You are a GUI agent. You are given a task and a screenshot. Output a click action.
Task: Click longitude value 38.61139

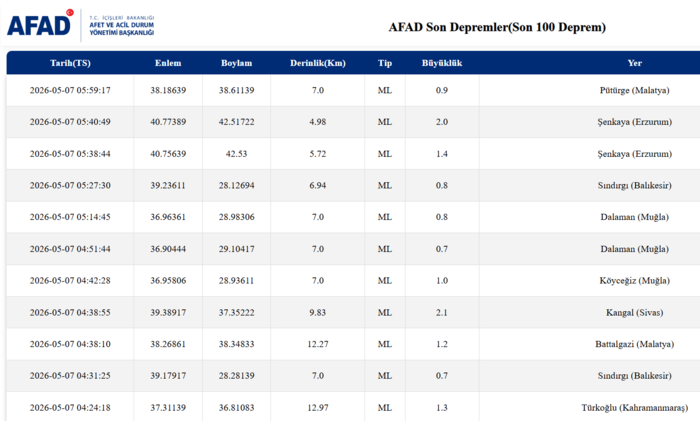coord(236,90)
